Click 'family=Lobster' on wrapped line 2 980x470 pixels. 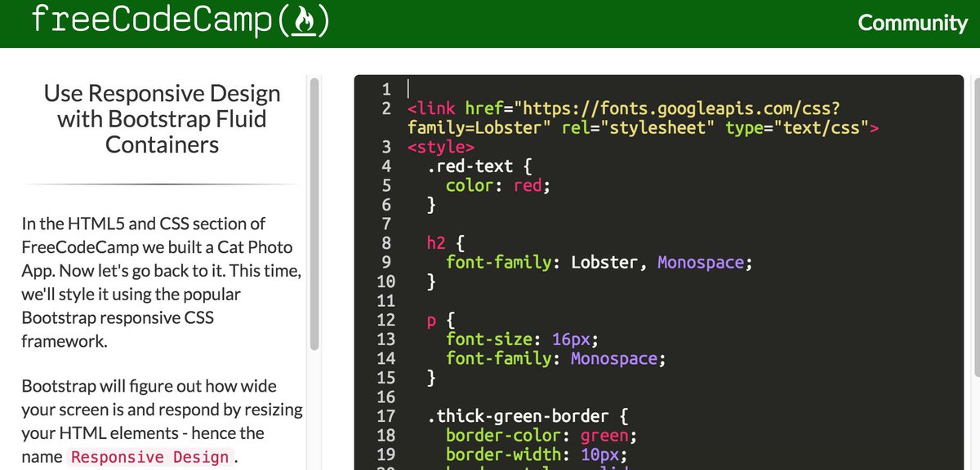[476, 128]
